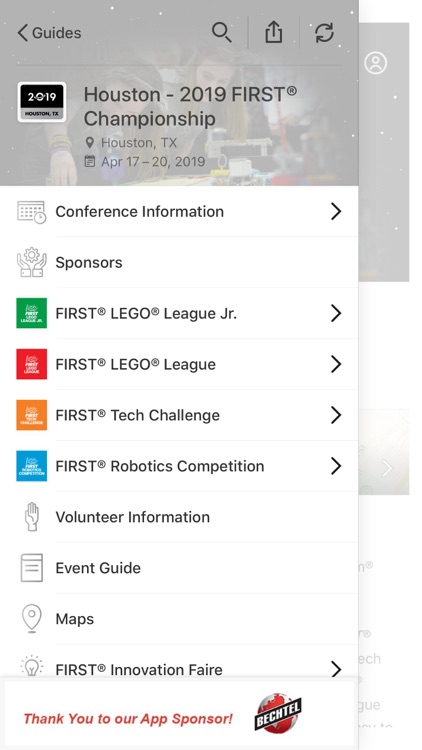Tap the 2019 Houston event logo thumbnail
The height and width of the screenshot is (750, 422).
(x=42, y=102)
